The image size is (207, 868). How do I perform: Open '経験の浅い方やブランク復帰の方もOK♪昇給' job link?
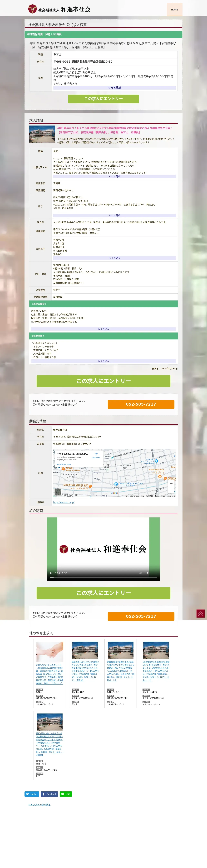click(x=85, y=671)
